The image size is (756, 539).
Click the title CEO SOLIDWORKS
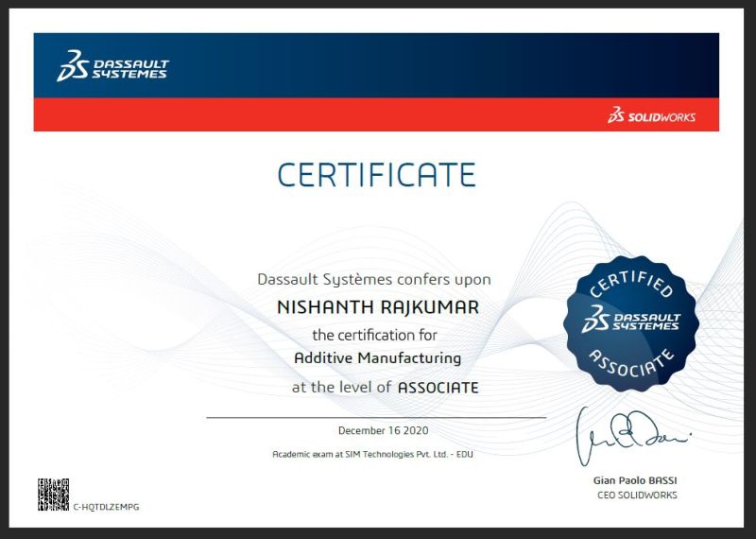637,496
